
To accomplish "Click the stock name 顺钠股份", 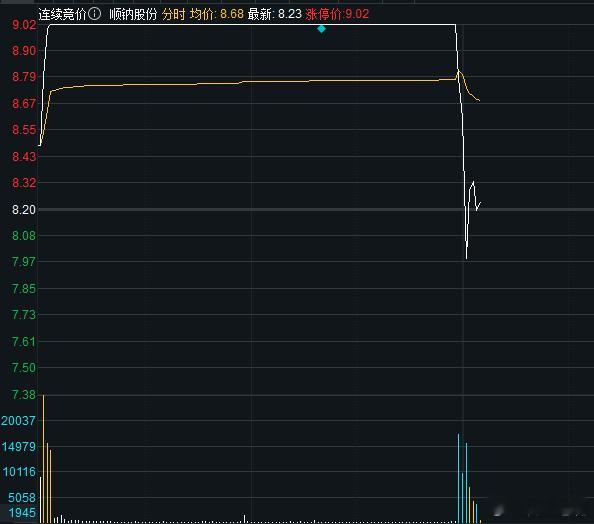I will 133,14.
